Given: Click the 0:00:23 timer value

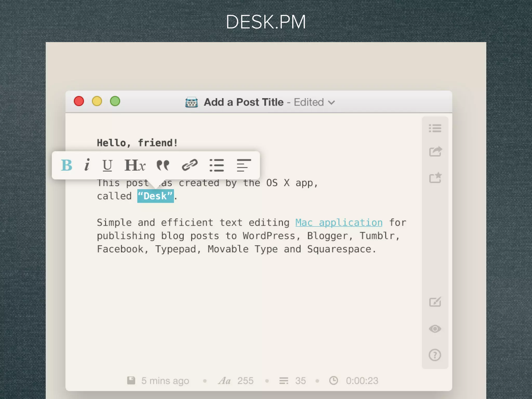Looking at the screenshot, I should click(362, 381).
